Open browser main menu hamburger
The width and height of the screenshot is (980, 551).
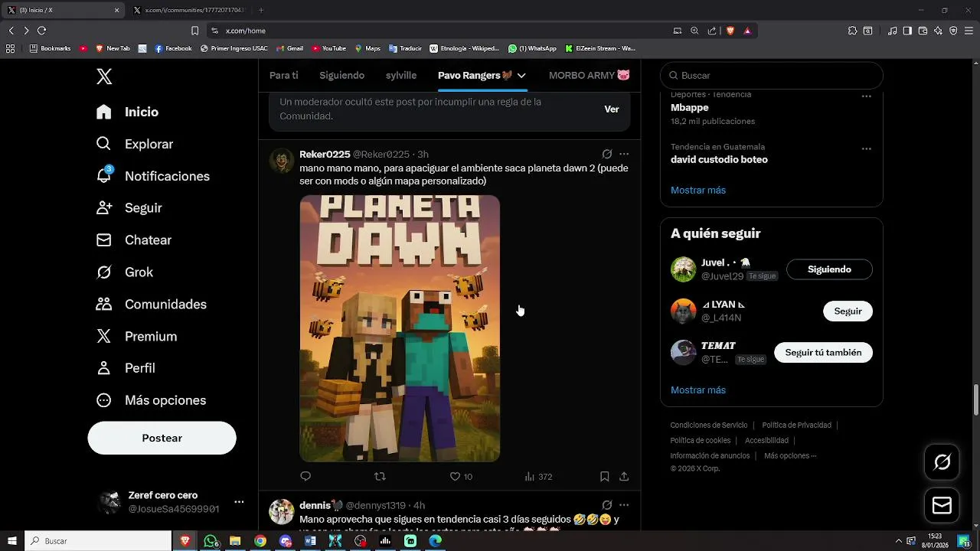[x=968, y=31]
